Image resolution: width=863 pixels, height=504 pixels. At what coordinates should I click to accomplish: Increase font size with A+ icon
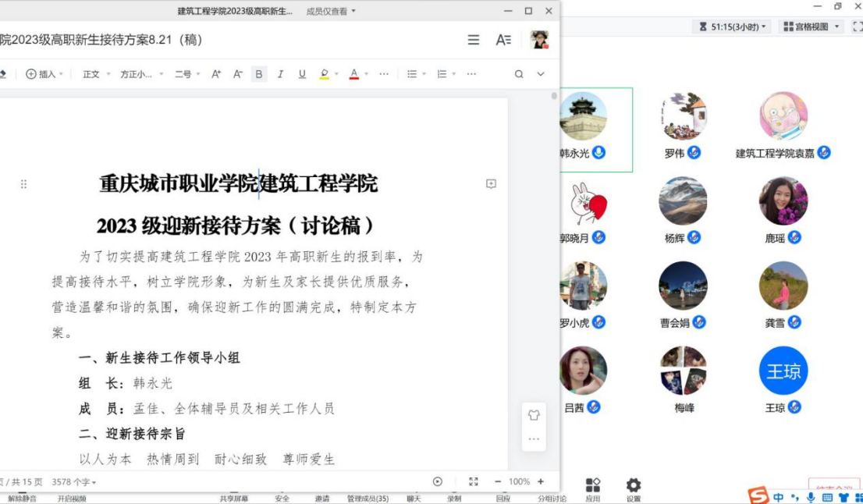[217, 74]
